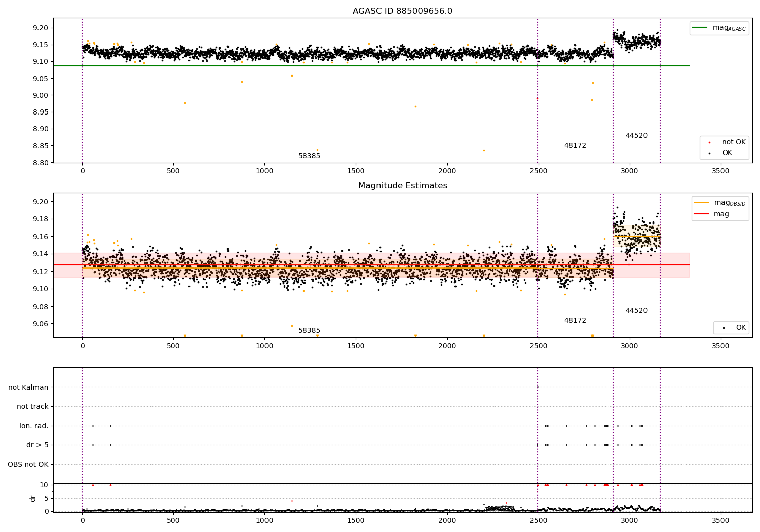Image resolution: width=760 pixels, height=532 pixels.
Task: Click the 'dr > 5' axis label
Action: [37, 445]
